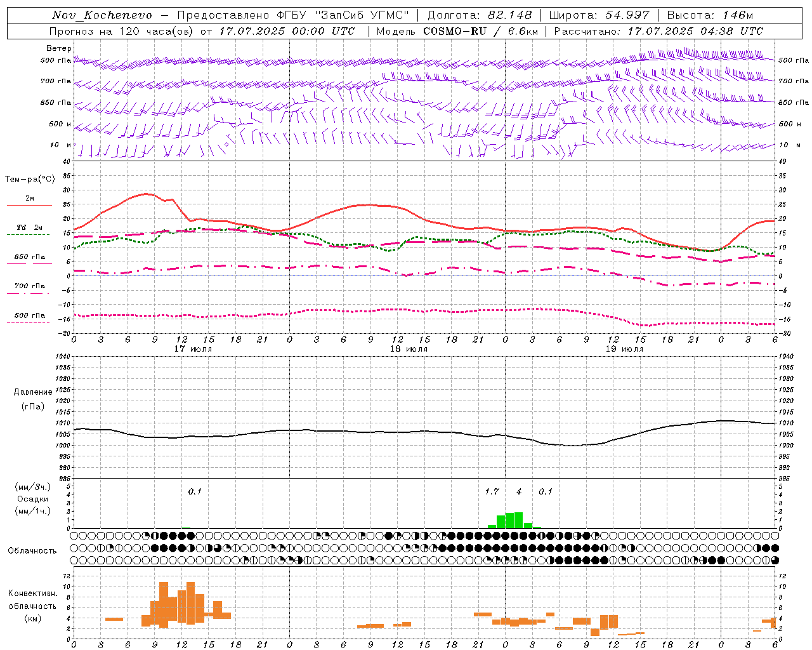Click the Конвективн. облачность label
Screen dimensions: 812x650
coord(32,600)
